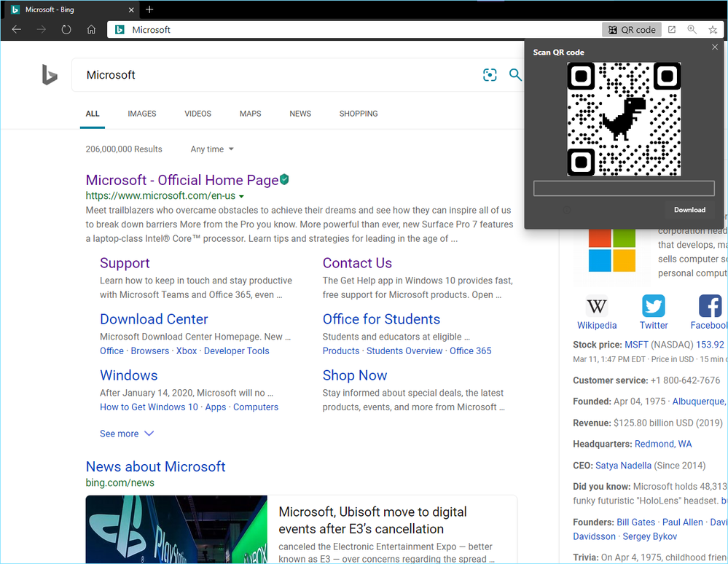This screenshot has height=564, width=728.
Task: Open the Davidsson founder link
Action: [594, 536]
